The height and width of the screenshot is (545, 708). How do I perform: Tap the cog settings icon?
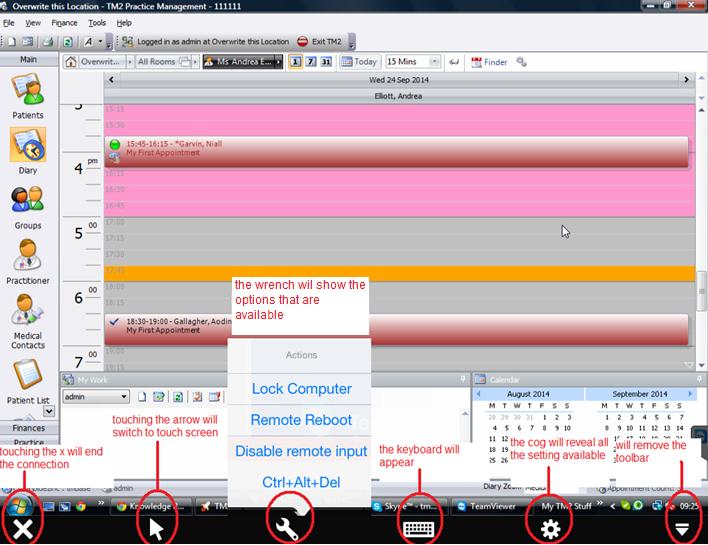(x=550, y=529)
